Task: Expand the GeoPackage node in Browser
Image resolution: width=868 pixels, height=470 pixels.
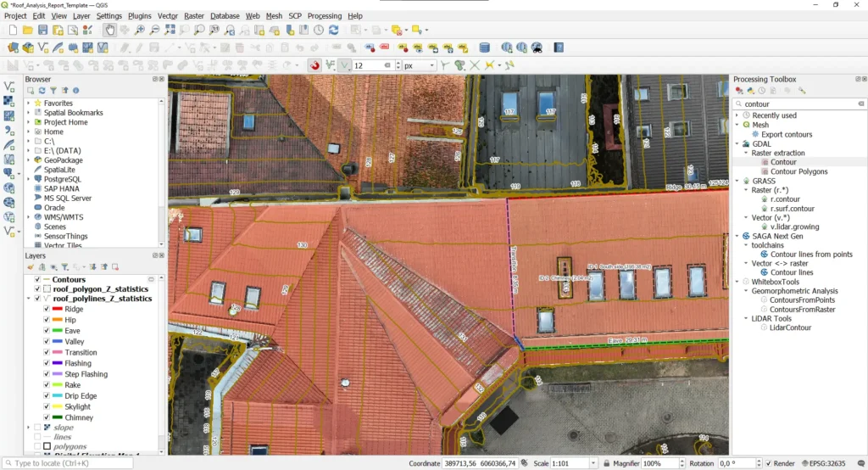Action: pyautogui.click(x=28, y=160)
